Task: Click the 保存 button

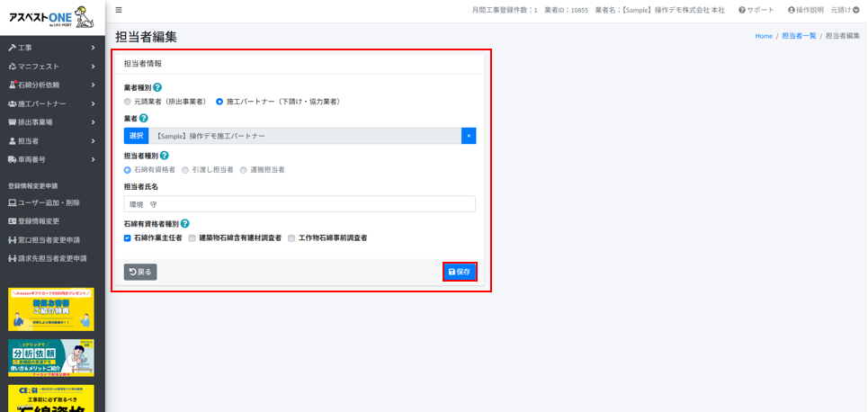Action: pyautogui.click(x=460, y=272)
